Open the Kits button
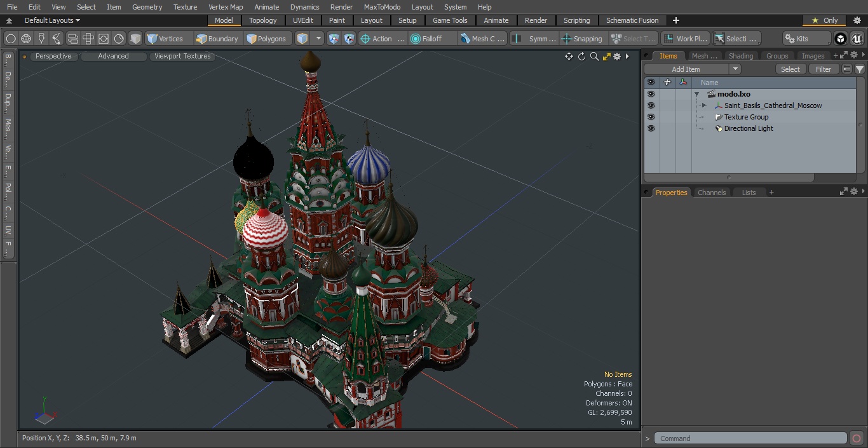The width and height of the screenshot is (868, 448). coord(806,39)
